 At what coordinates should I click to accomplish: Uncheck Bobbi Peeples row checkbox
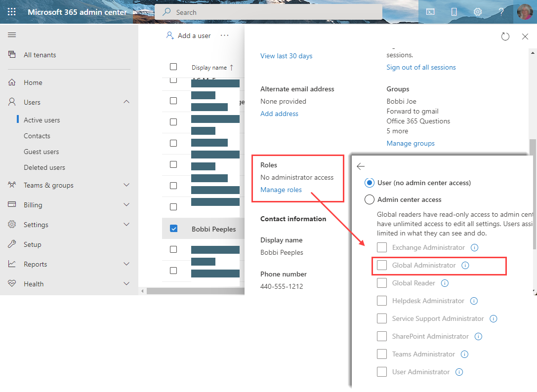(173, 229)
